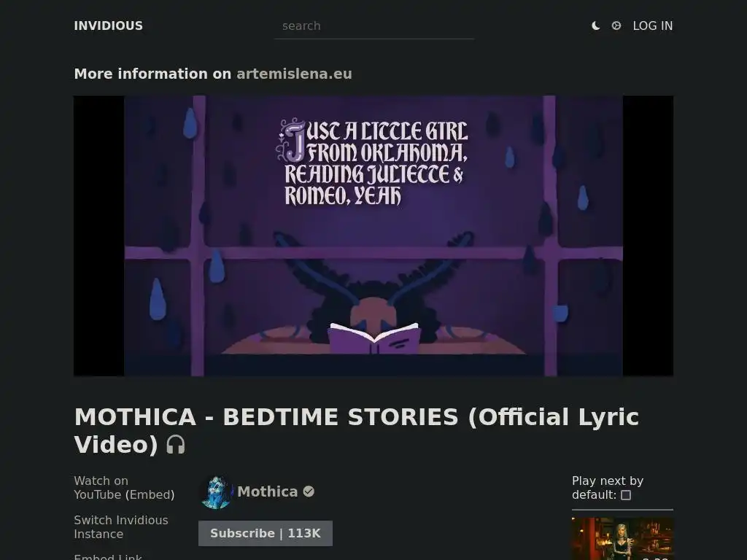
Task: Open the recommended video thumbnail
Action: coord(622,539)
